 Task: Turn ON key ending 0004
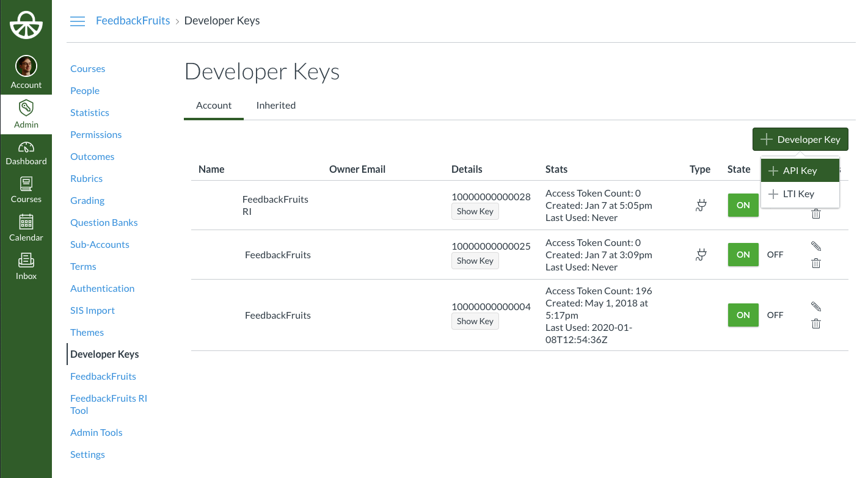pyautogui.click(x=743, y=315)
